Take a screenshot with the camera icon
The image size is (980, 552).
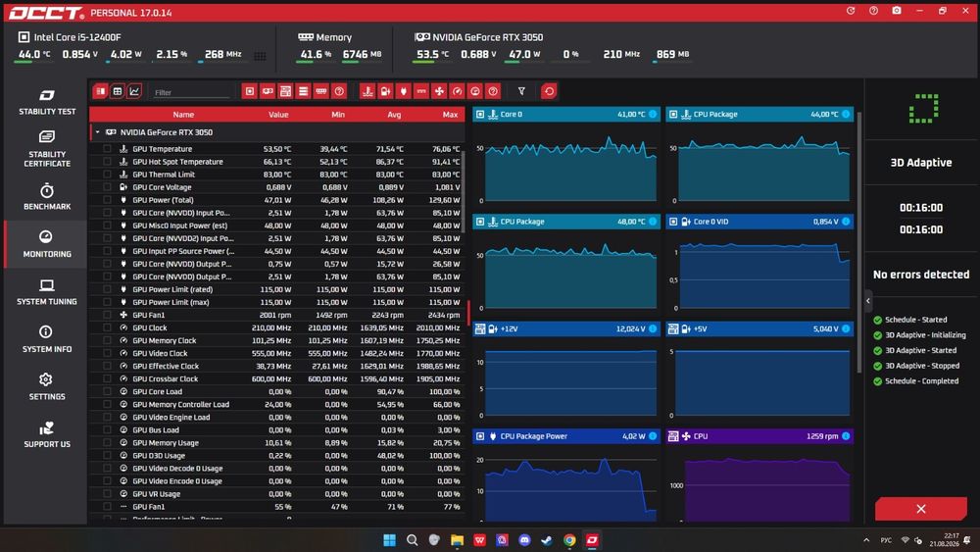[897, 11]
